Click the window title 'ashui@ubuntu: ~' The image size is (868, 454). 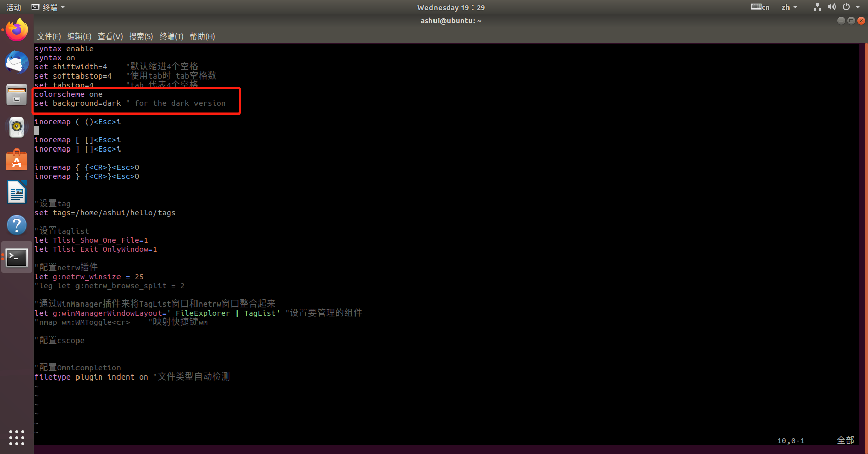click(x=451, y=21)
